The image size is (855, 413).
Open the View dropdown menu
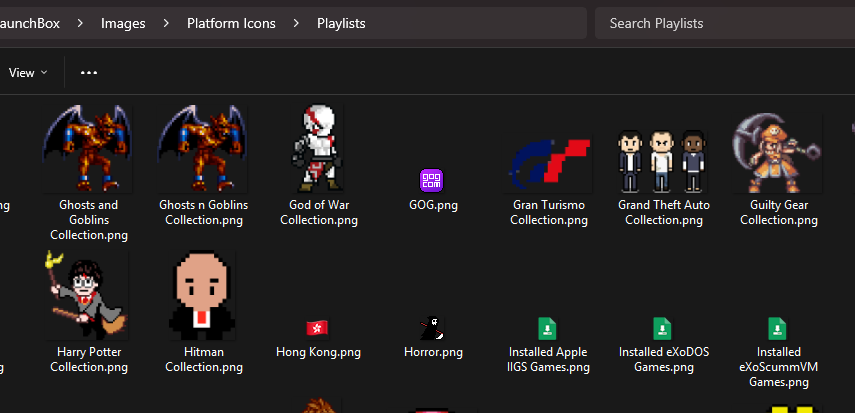click(28, 73)
